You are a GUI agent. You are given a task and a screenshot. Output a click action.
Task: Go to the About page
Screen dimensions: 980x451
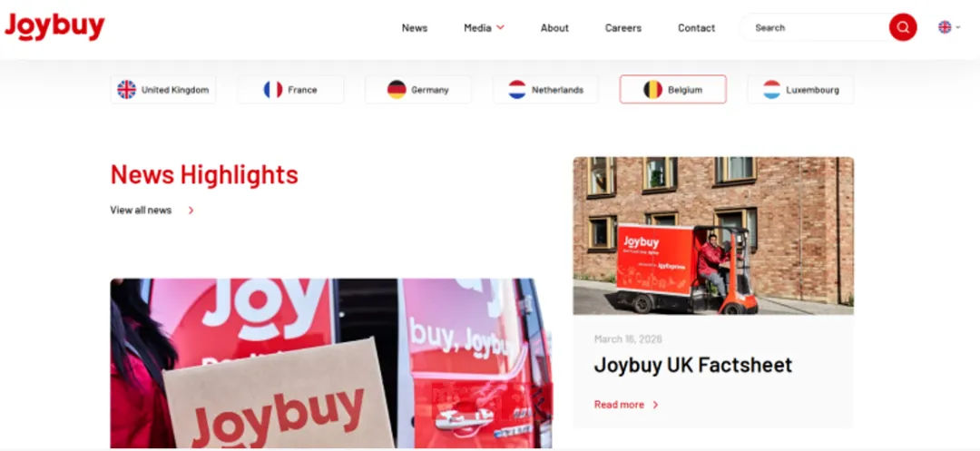tap(554, 27)
